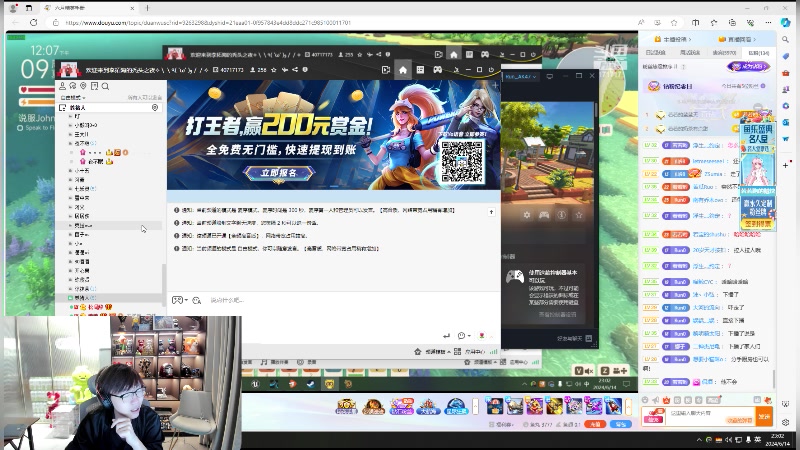800x450 pixels.
Task: Open the home view in the front voice window
Action: click(x=403, y=70)
